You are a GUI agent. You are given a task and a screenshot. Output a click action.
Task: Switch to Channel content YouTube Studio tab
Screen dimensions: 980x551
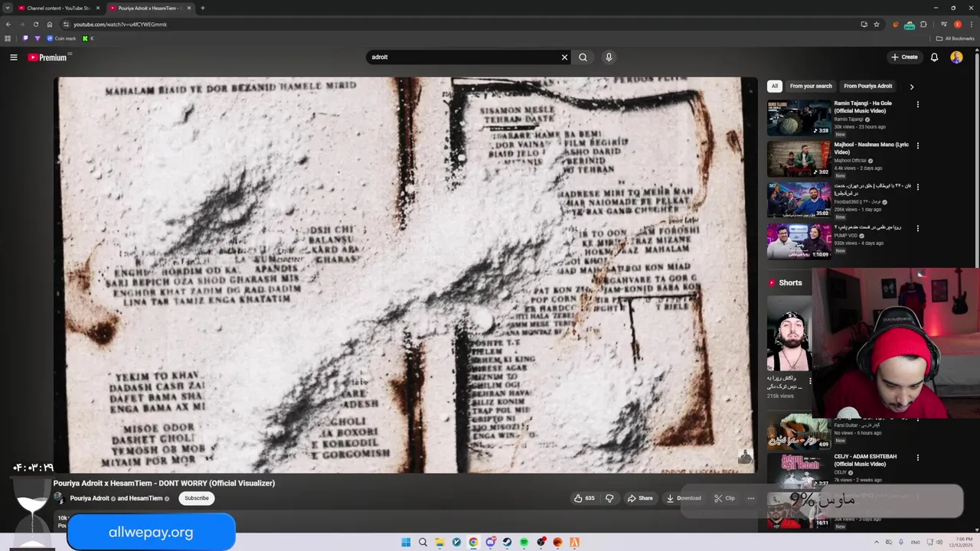click(x=58, y=8)
